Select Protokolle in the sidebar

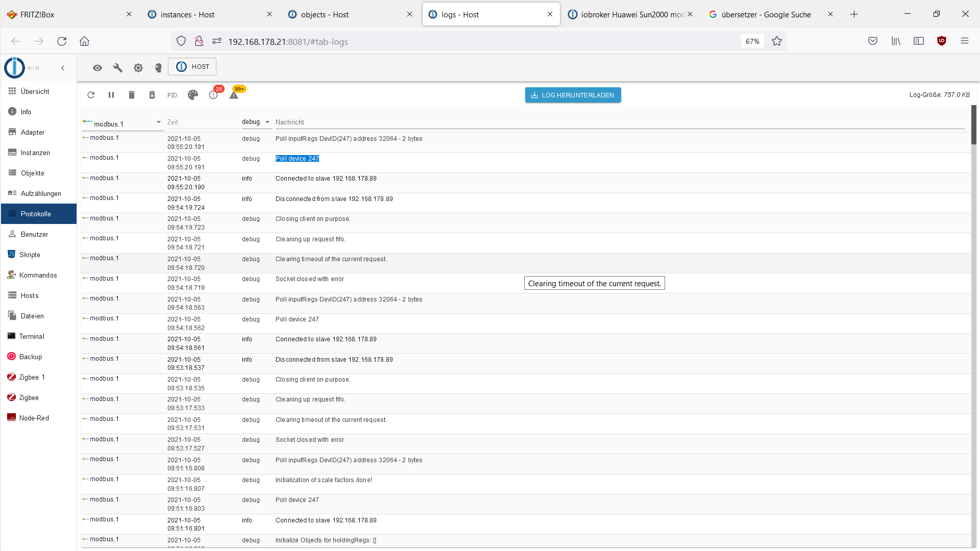(x=39, y=214)
